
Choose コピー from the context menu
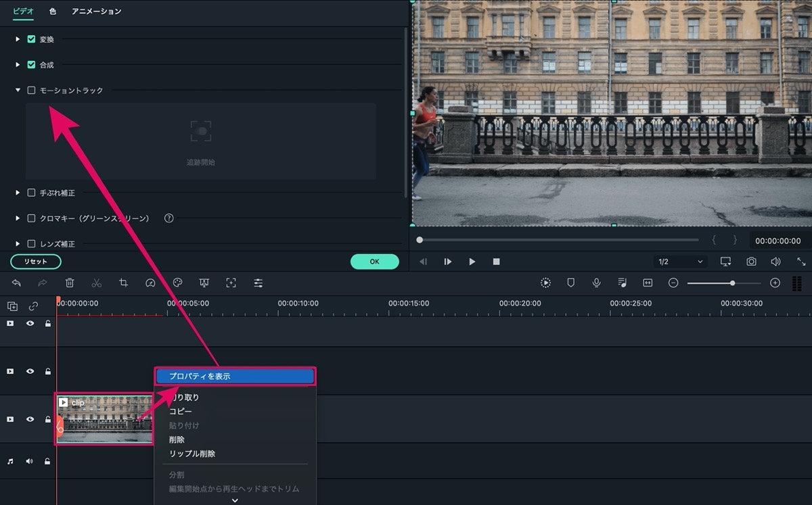[x=181, y=411]
